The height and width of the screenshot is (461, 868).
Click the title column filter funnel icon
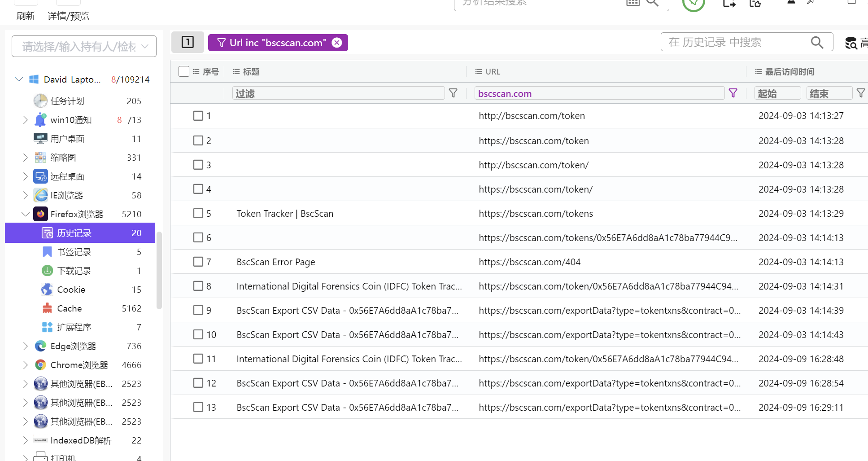click(453, 93)
